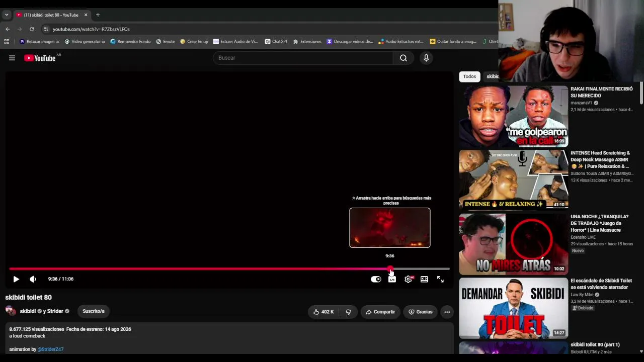This screenshot has width=644, height=362.
Task: Turn on subtitles in the player
Action: click(x=392, y=279)
